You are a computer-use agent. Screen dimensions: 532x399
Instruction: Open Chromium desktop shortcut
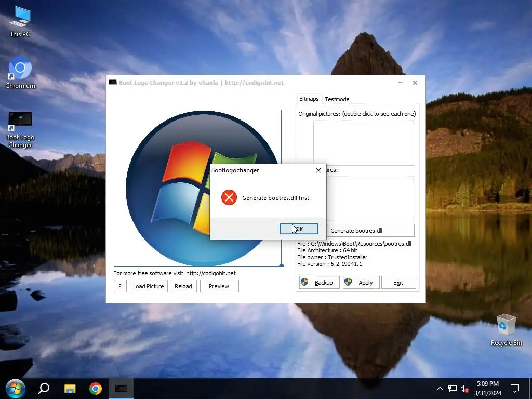(x=20, y=73)
